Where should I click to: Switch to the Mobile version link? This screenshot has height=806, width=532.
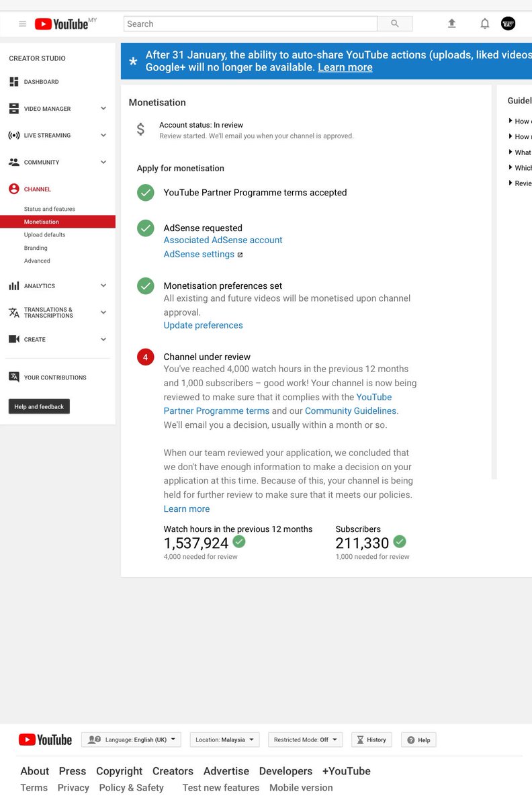pyautogui.click(x=301, y=788)
